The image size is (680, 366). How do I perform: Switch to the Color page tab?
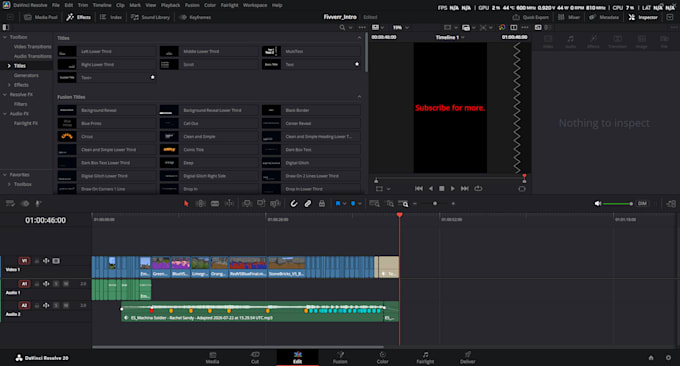(x=382, y=357)
